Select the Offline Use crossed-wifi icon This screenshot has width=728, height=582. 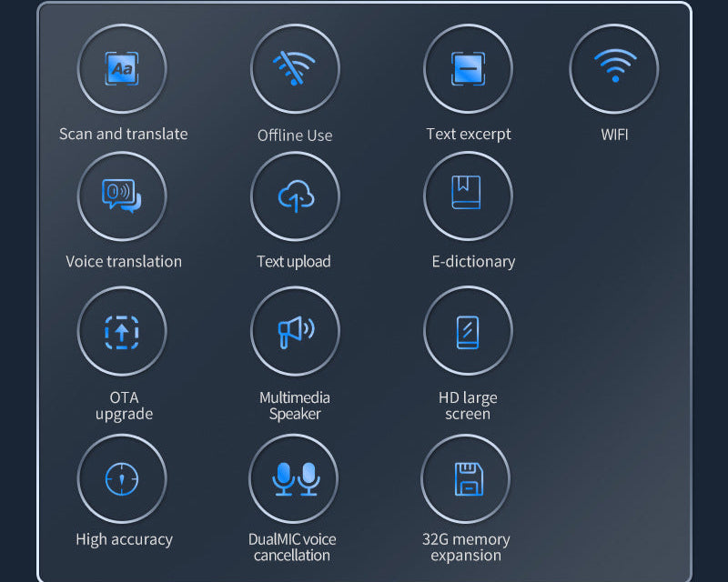(x=295, y=68)
